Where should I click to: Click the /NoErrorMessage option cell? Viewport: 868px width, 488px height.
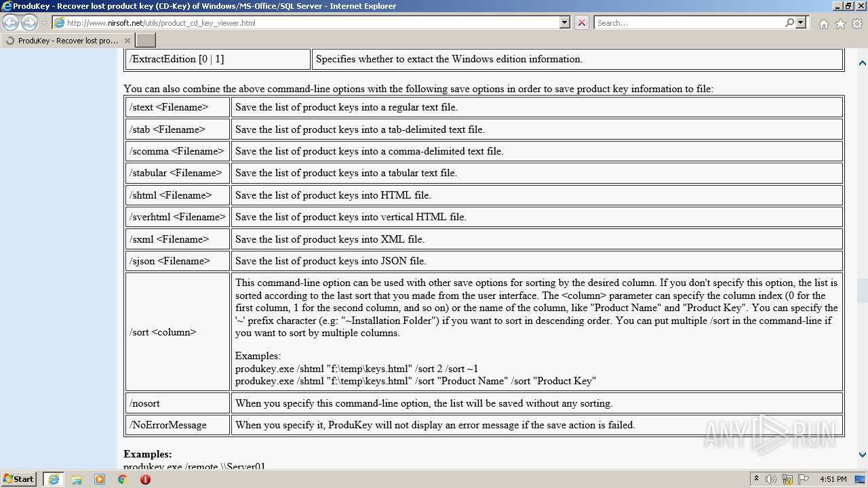(178, 425)
